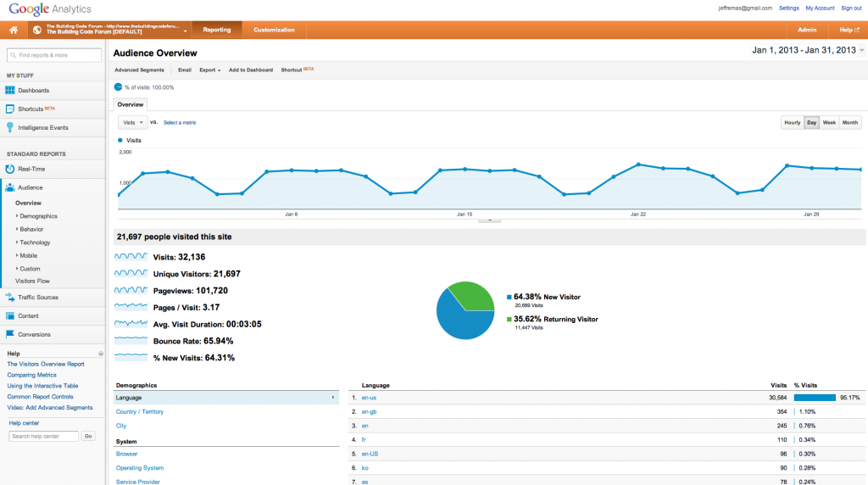Screen dimensions: 868x485
Task: Click Select a metric link
Action: click(x=180, y=123)
